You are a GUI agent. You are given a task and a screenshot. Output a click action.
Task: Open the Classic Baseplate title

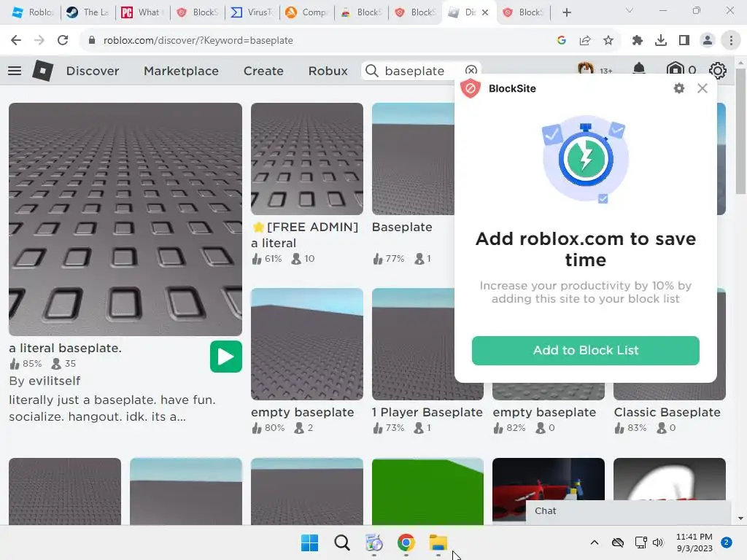[x=667, y=412]
